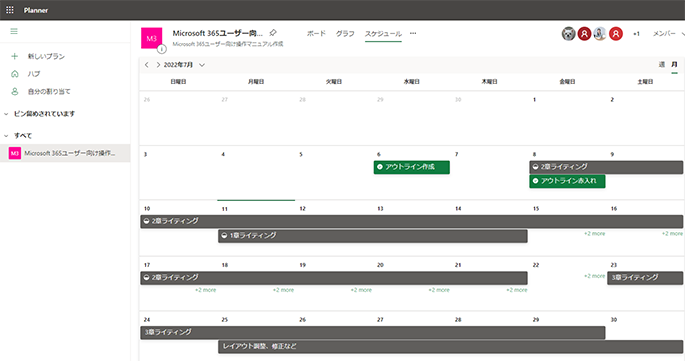Viewport: 685px width, 361px height.
Task: Expand +2 more on the 15th
Action: pos(595,234)
